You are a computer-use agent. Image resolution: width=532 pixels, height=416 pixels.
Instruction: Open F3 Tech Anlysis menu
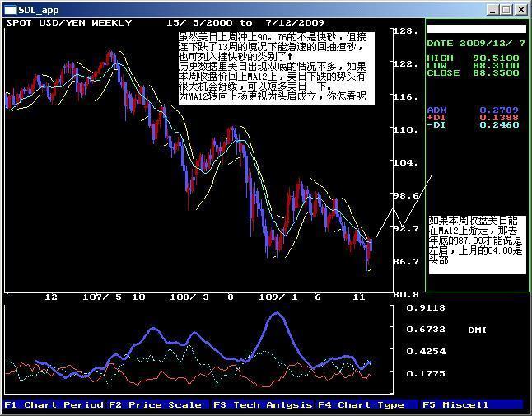point(263,404)
